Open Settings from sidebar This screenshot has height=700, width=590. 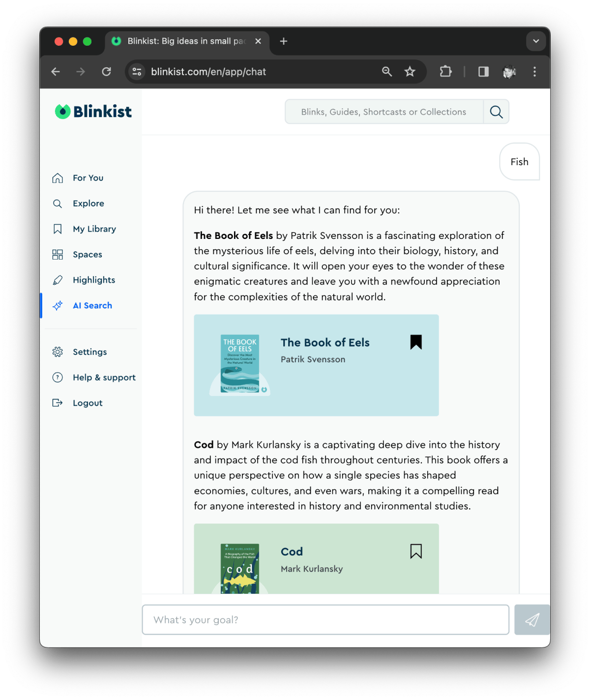coord(90,352)
